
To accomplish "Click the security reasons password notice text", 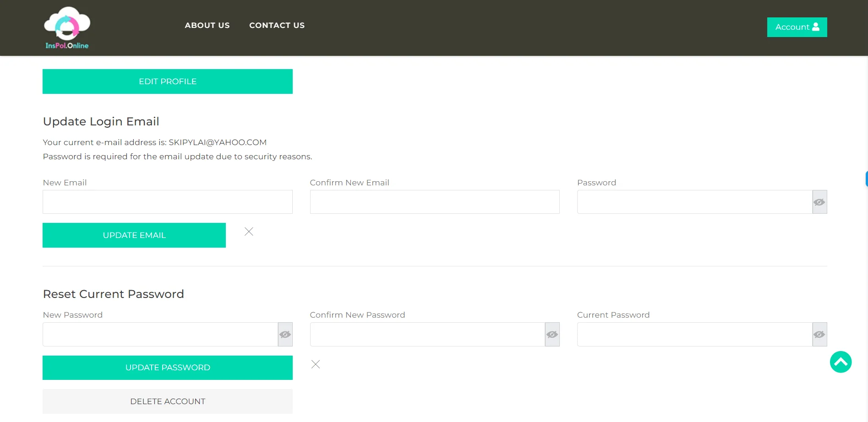I will [178, 157].
